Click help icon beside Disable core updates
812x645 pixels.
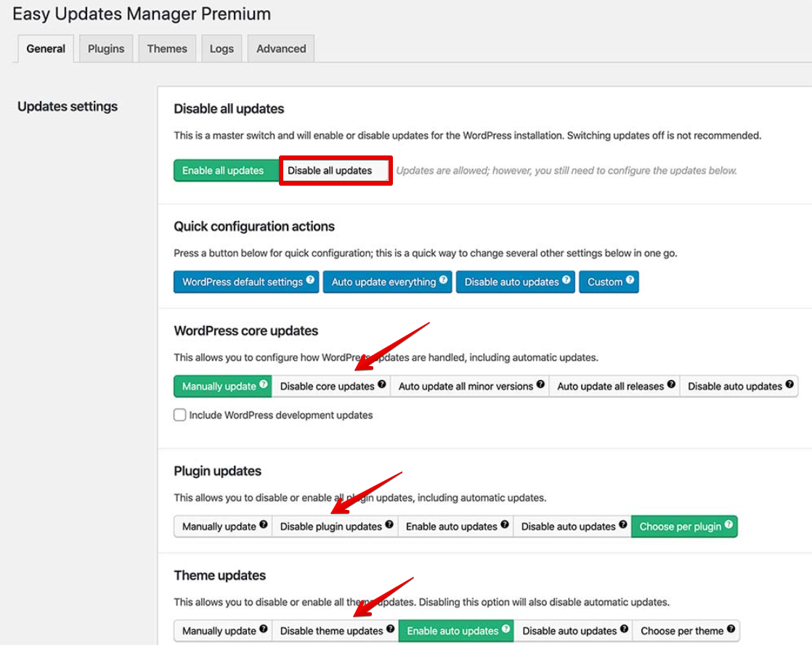[x=382, y=385]
